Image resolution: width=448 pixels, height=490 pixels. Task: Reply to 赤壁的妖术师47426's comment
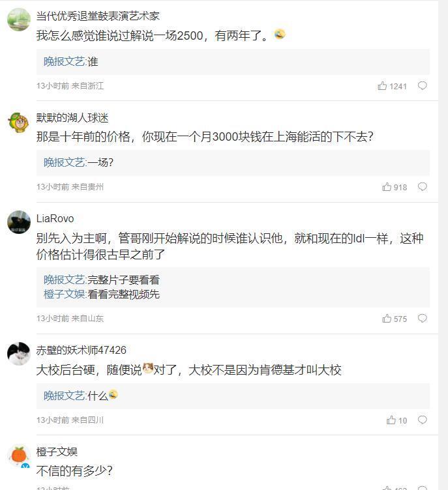point(422,420)
